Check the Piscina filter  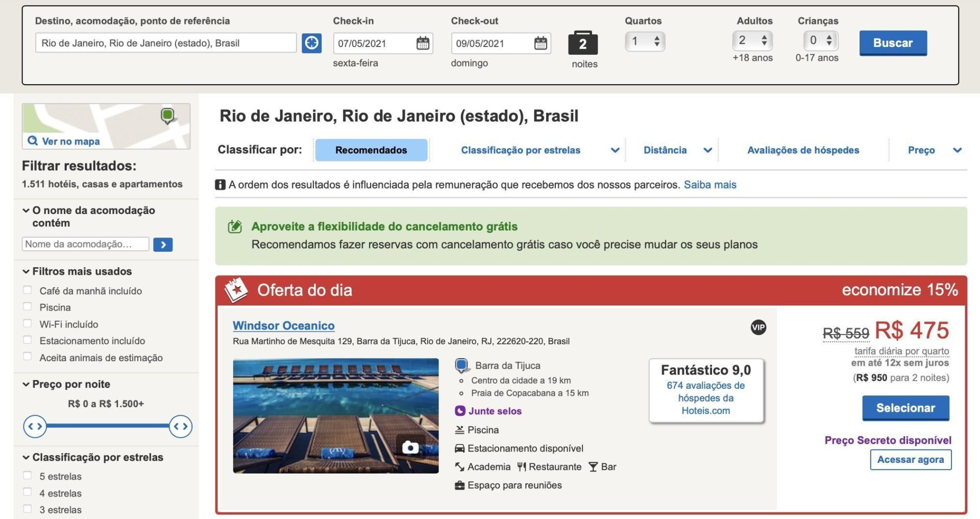point(28,306)
